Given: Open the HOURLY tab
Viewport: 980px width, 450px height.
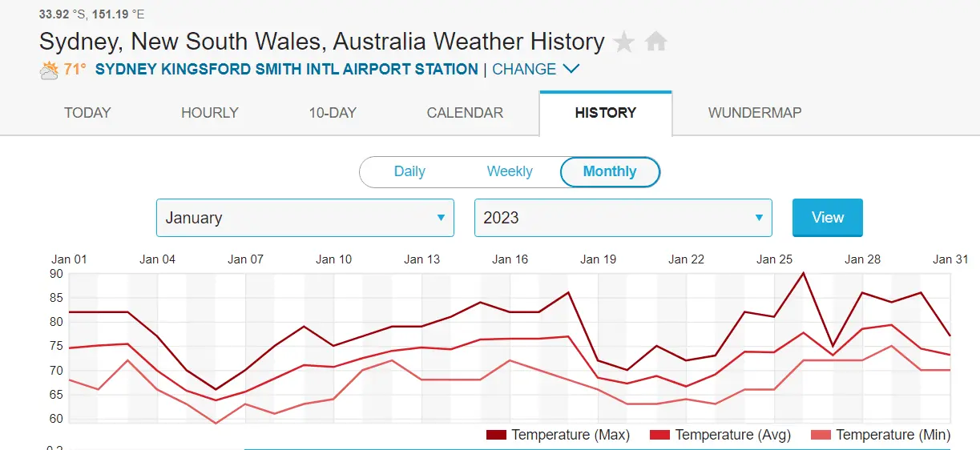Looking at the screenshot, I should pos(210,113).
